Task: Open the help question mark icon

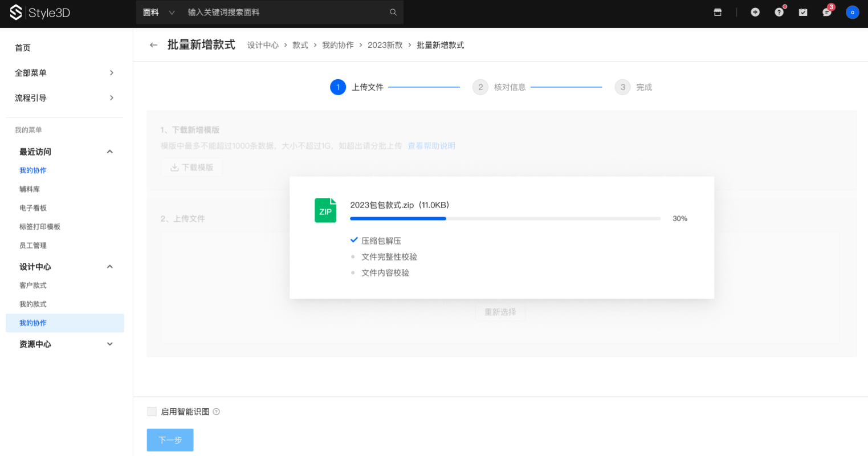Action: (x=779, y=12)
